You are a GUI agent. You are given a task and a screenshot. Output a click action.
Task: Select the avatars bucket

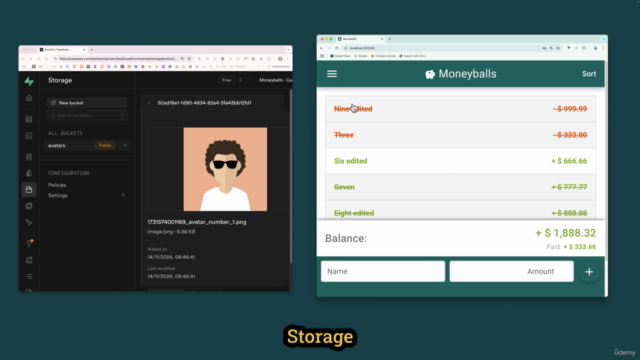tap(87, 145)
